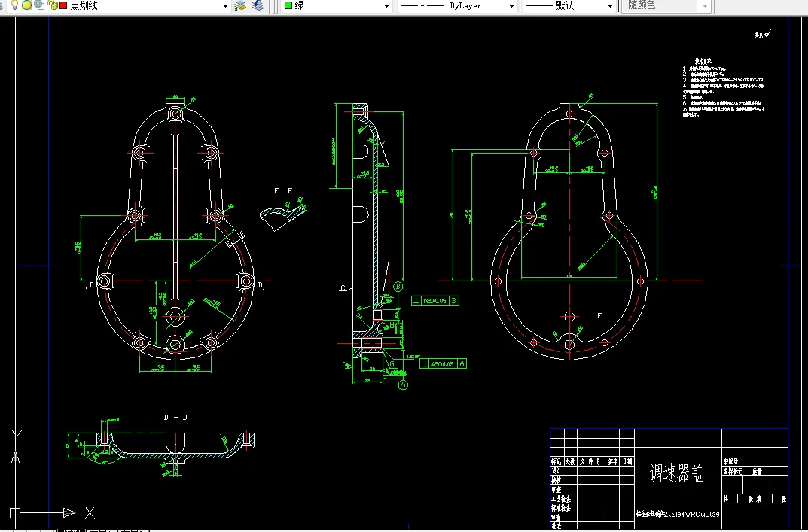This screenshot has width=808, height=532.
Task: Select the section label E E
Action: pyautogui.click(x=283, y=191)
